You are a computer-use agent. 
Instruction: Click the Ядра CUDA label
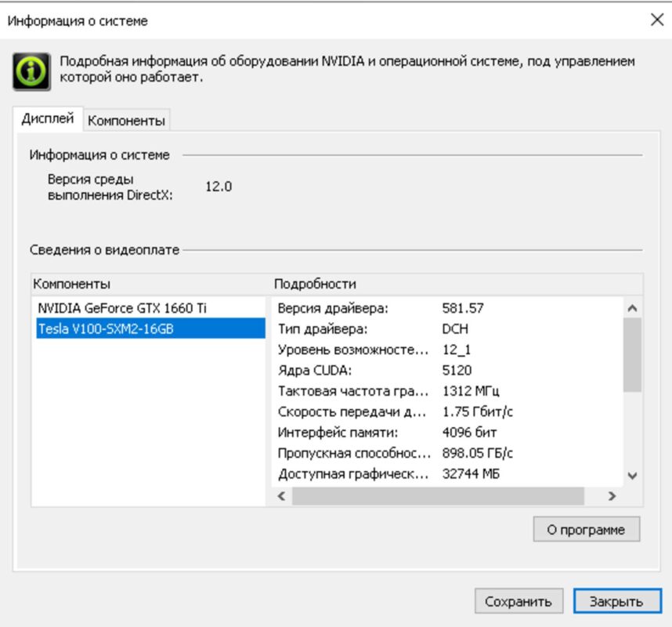[315, 370]
